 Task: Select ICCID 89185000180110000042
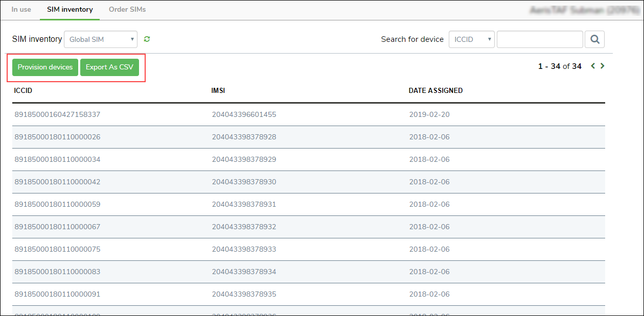point(58,182)
